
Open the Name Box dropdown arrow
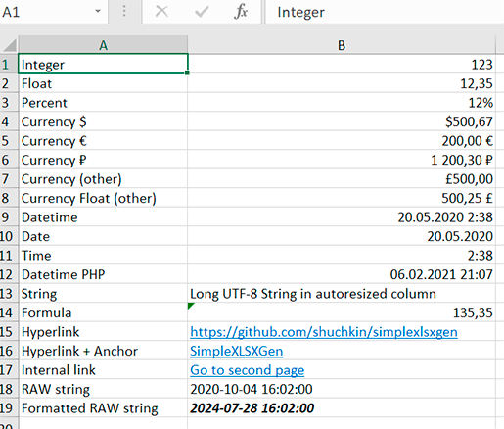tap(98, 11)
